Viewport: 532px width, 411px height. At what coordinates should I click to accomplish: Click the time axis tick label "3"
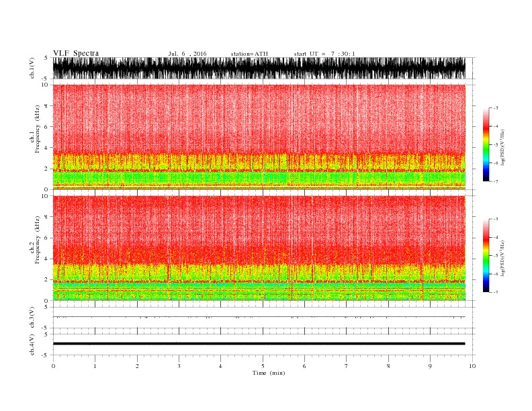click(179, 366)
